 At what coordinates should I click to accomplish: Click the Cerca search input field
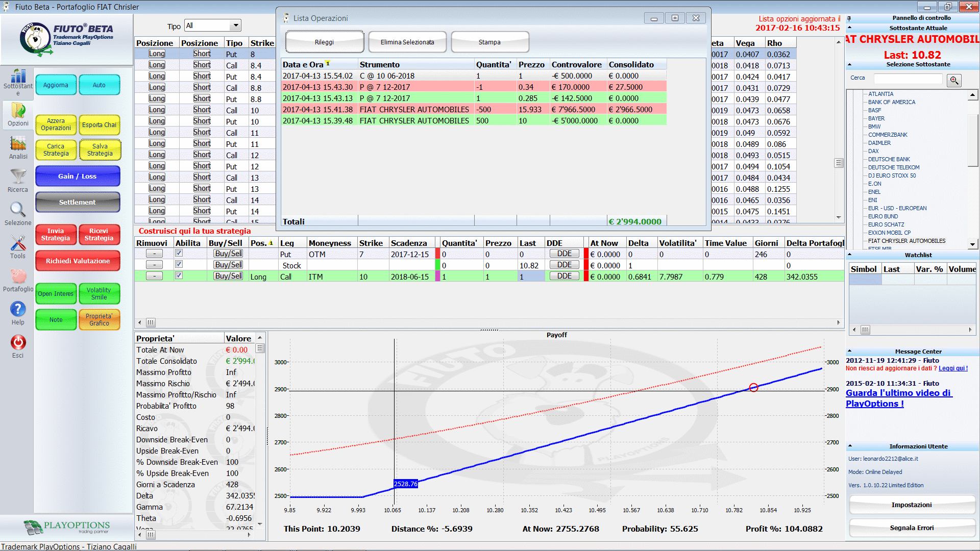click(x=908, y=79)
